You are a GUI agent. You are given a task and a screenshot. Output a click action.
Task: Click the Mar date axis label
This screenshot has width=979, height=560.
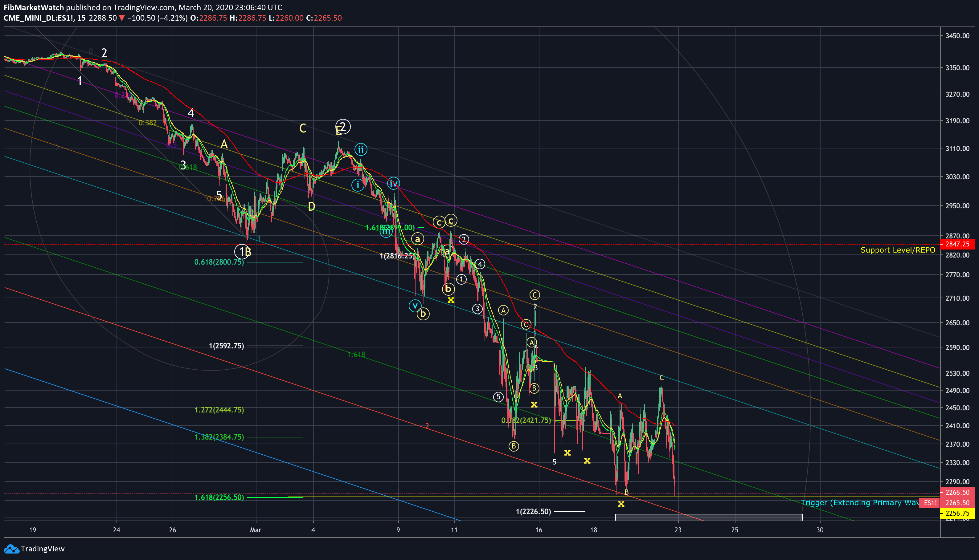point(256,530)
